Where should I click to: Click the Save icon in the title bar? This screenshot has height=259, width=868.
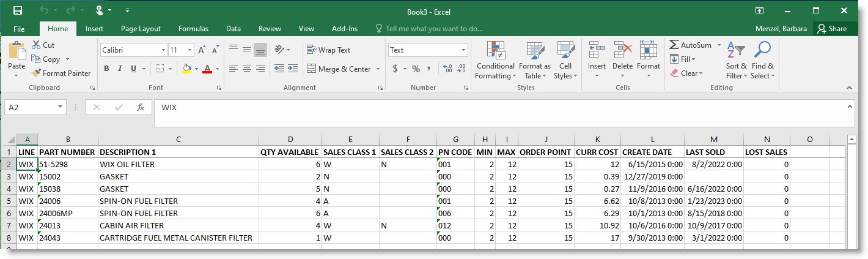point(18,10)
